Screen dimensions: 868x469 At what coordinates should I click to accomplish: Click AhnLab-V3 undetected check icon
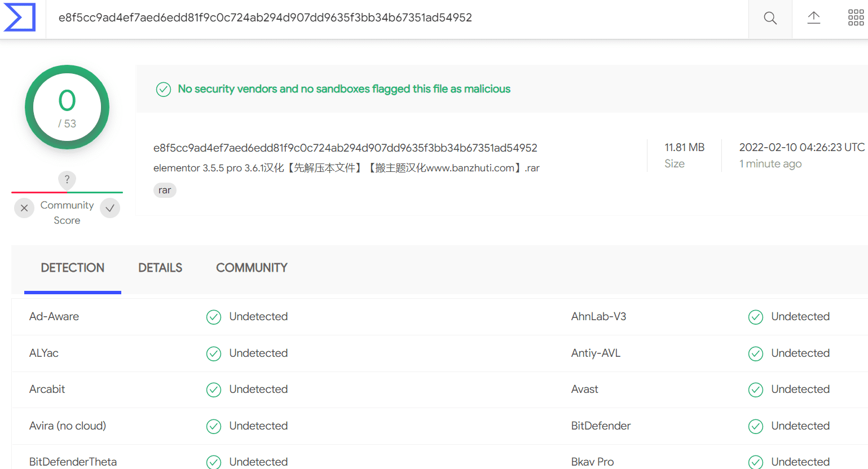coord(756,317)
